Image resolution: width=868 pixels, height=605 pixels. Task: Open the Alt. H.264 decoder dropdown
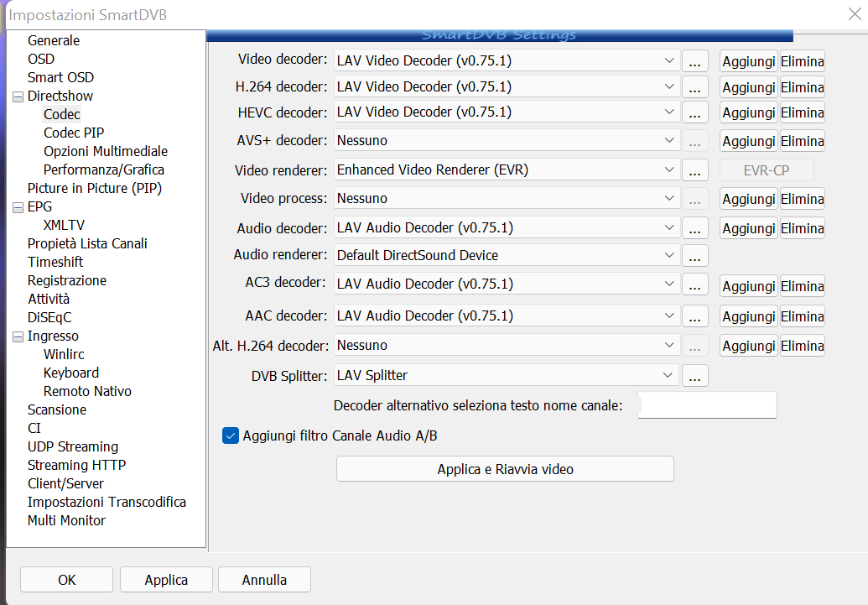pos(507,345)
